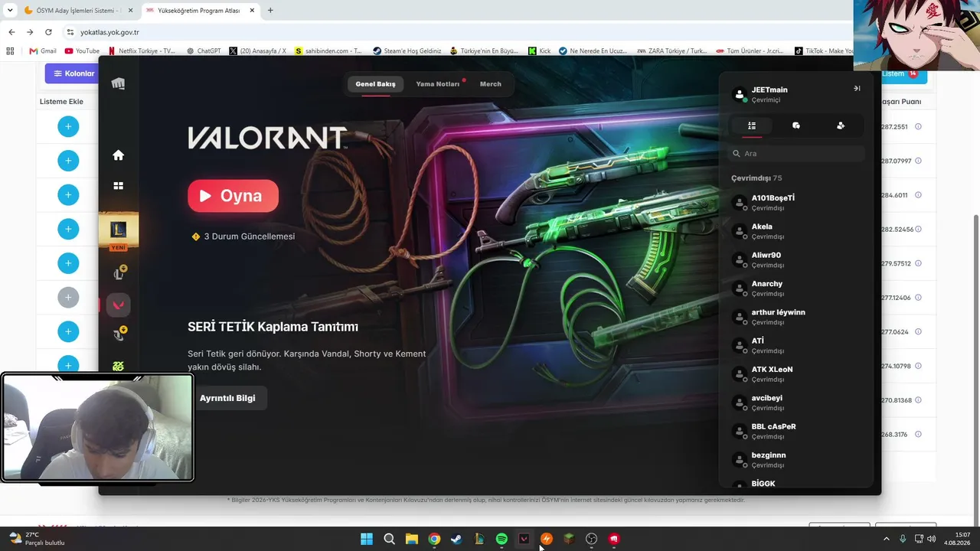Viewport: 980px width, 551px height.
Task: Switch to Yama Notları tab
Action: [438, 84]
